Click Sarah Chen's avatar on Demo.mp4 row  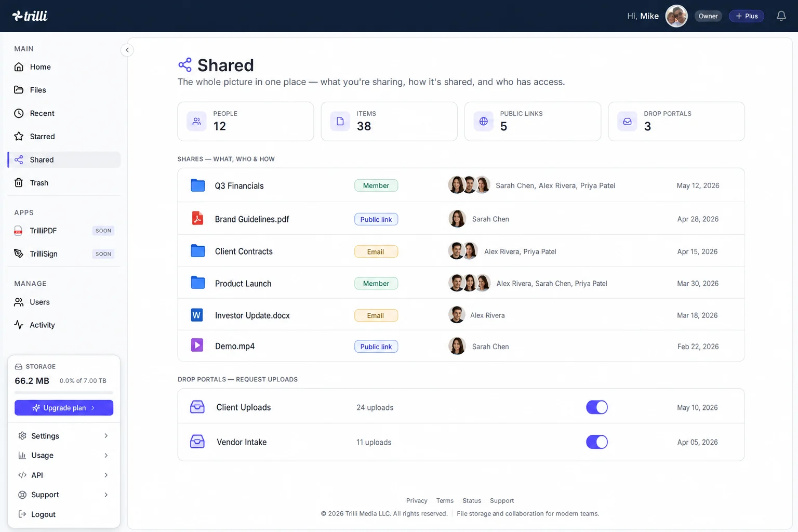tap(457, 346)
